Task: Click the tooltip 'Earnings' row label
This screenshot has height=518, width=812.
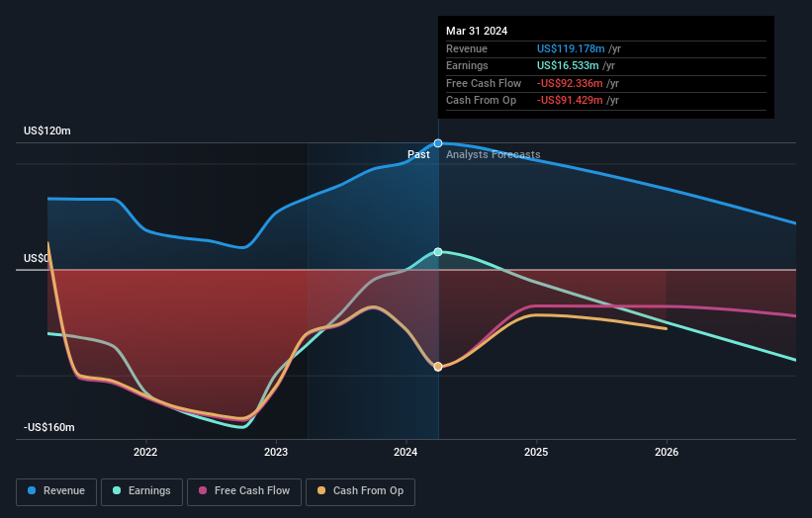Action: tap(467, 65)
